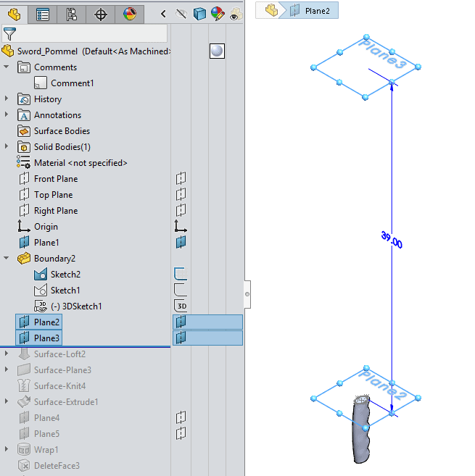
Task: Click the Transparency column header icon
Action: [235, 14]
